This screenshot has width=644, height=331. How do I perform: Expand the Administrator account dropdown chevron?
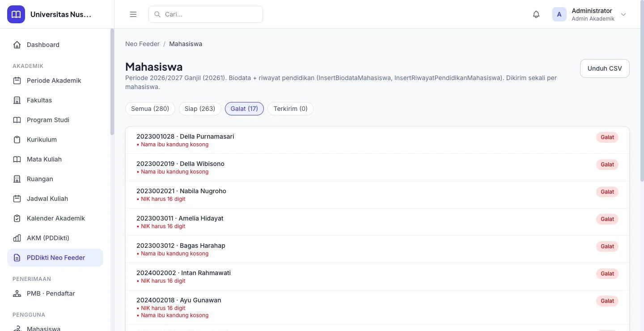[623, 14]
